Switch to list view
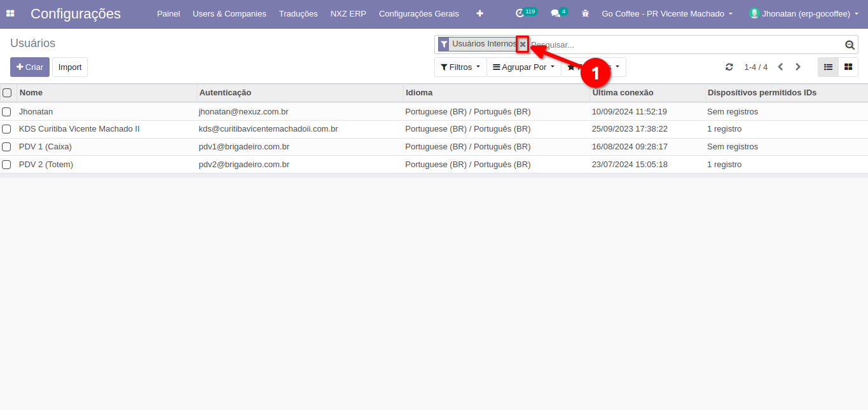This screenshot has width=868, height=410. click(x=828, y=67)
